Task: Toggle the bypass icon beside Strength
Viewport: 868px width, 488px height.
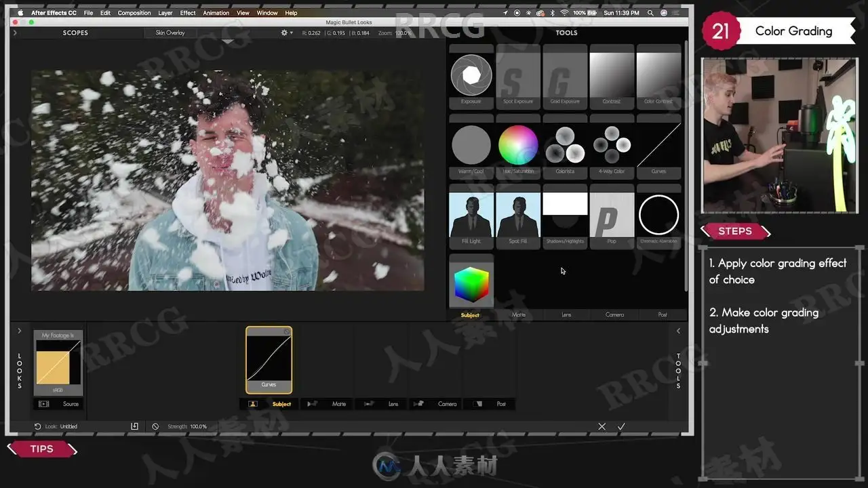Action: tap(155, 426)
